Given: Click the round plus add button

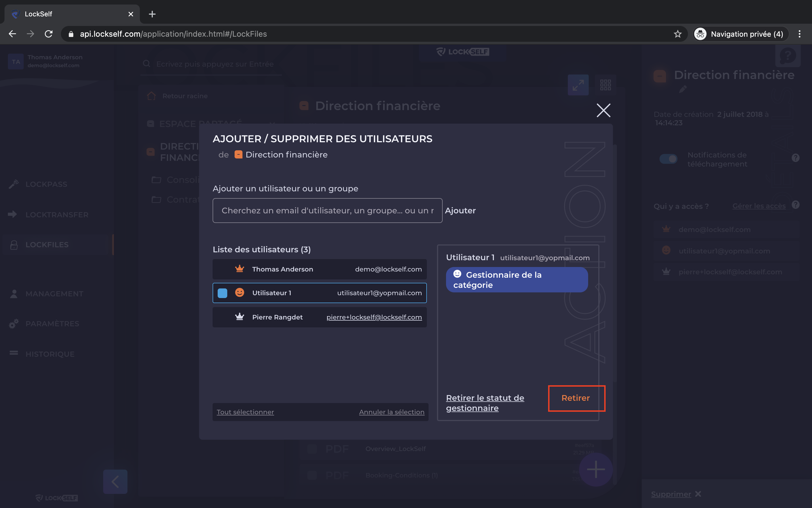Looking at the screenshot, I should (x=596, y=469).
